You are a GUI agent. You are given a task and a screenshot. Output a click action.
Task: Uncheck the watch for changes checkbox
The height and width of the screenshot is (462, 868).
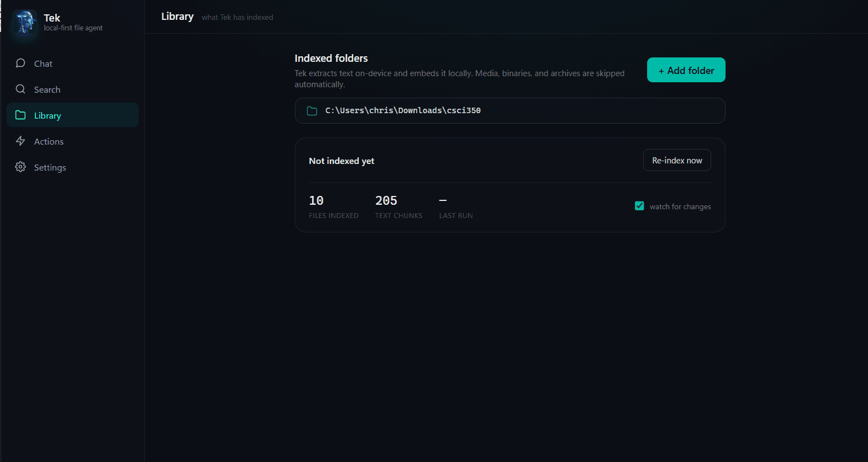click(639, 206)
